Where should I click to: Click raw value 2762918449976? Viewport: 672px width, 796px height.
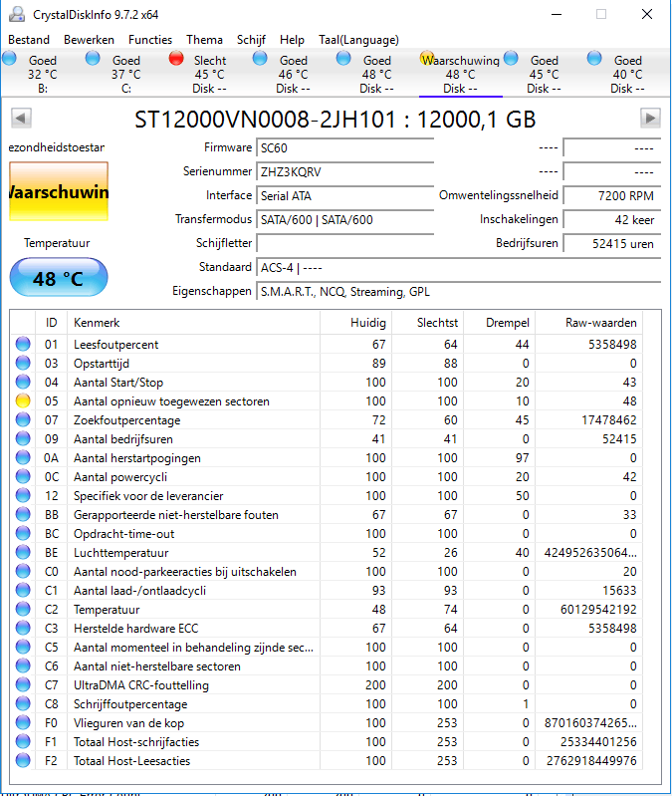click(591, 760)
